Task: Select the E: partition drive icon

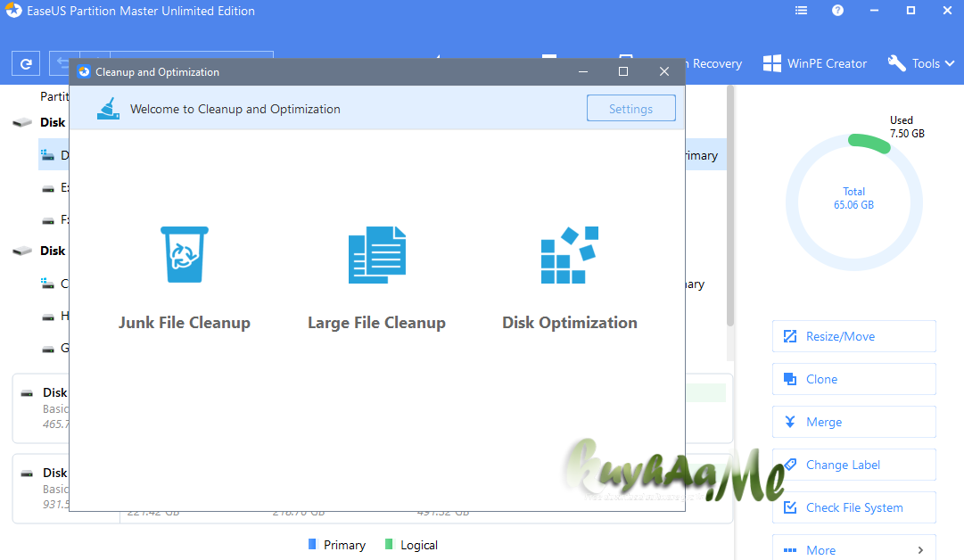Action: (48, 188)
